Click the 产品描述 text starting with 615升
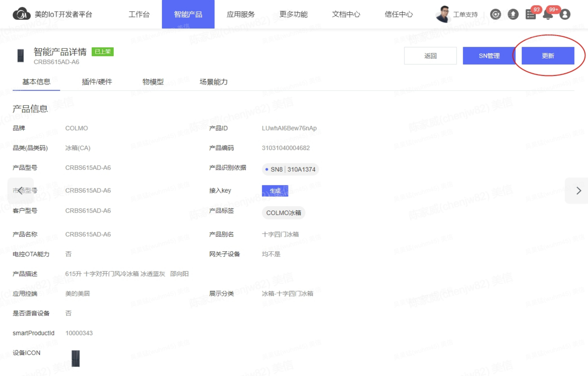The image size is (588, 376). [127, 274]
